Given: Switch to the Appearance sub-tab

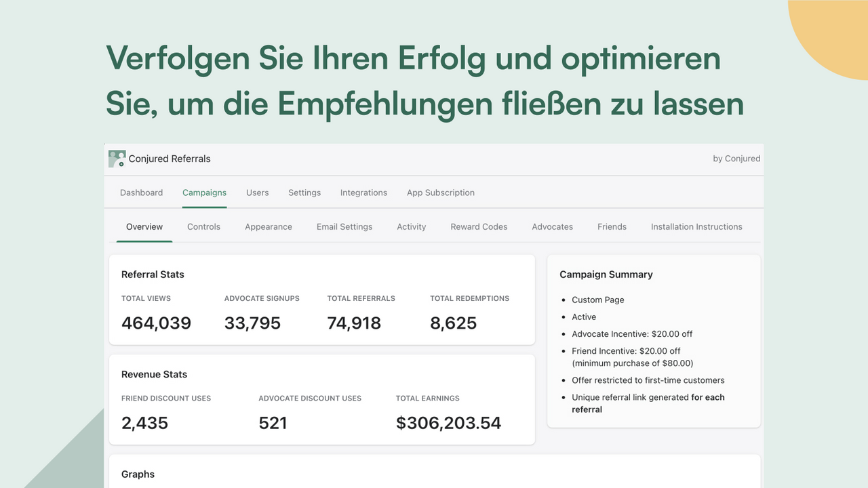Looking at the screenshot, I should pos(269,226).
